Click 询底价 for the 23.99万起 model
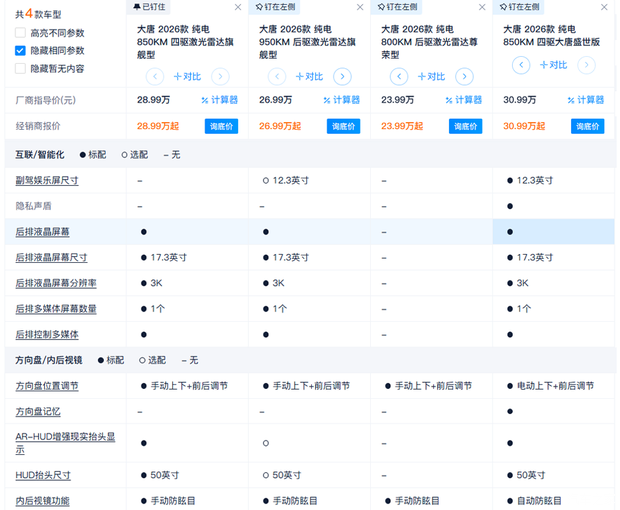The height and width of the screenshot is (510, 620). pyautogui.click(x=465, y=126)
